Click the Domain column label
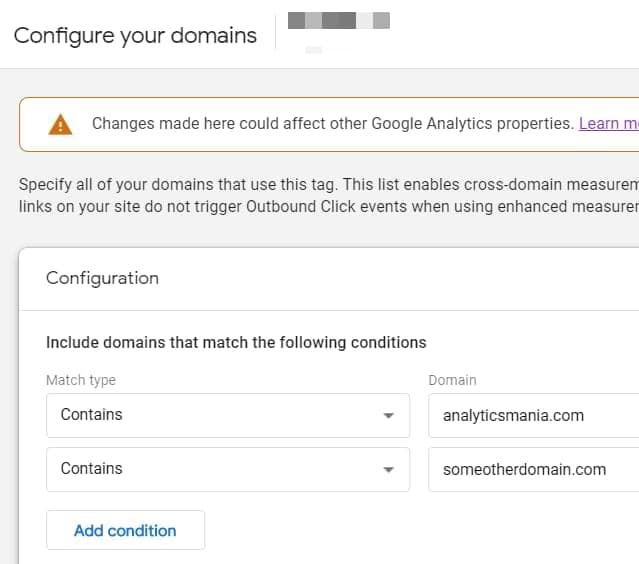Image resolution: width=639 pixels, height=564 pixels. coord(452,380)
